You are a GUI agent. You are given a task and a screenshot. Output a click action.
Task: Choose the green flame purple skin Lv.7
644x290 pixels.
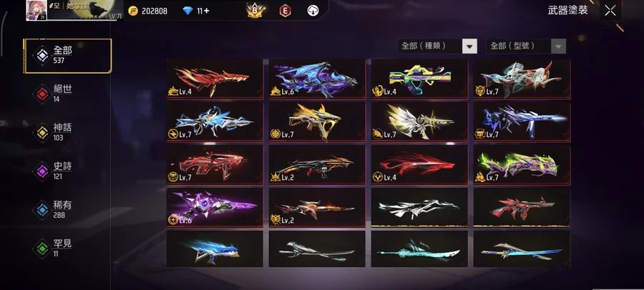point(522,164)
